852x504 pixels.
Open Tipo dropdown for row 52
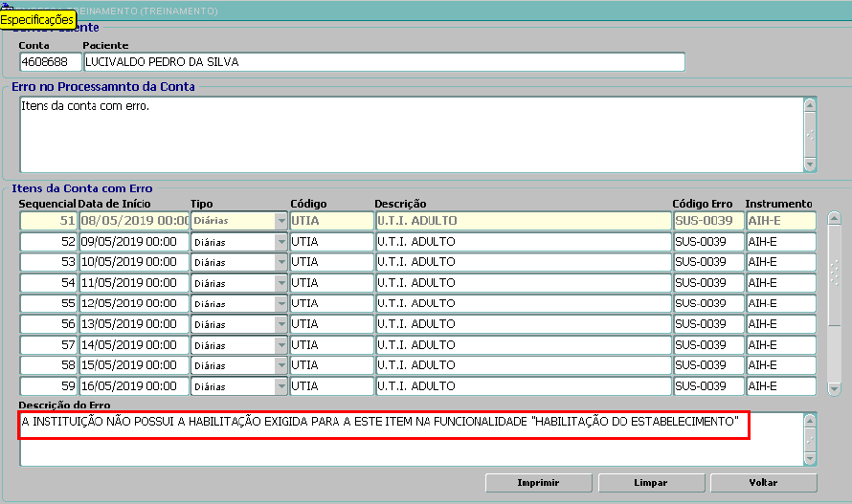pos(280,242)
